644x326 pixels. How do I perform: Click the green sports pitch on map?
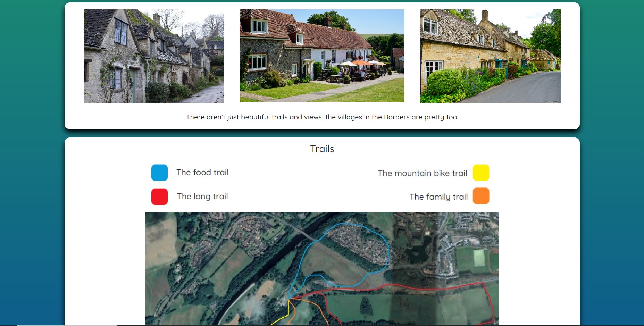coord(479,257)
